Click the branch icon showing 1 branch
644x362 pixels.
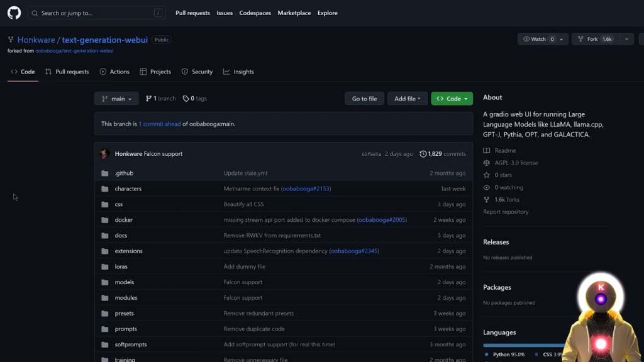(x=148, y=99)
